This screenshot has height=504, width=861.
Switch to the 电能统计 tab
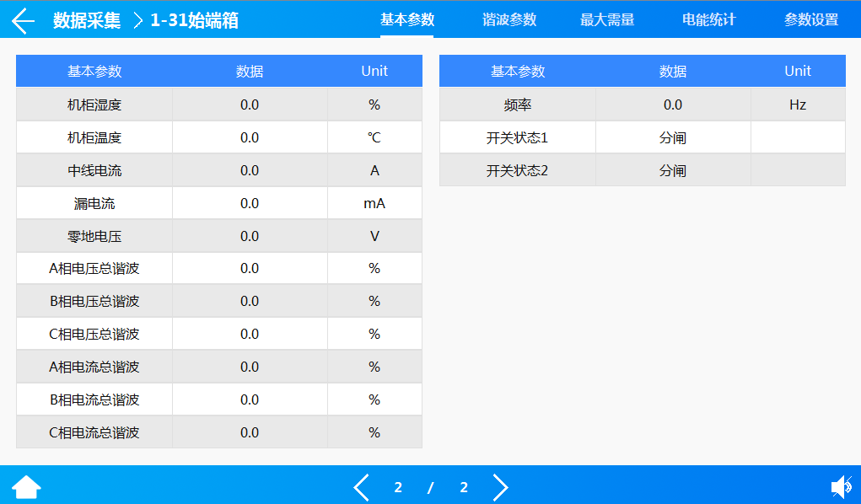tap(709, 19)
